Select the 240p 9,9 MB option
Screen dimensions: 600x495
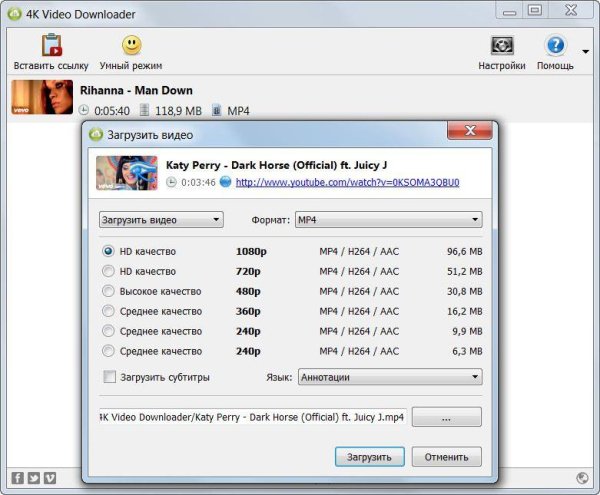click(108, 331)
